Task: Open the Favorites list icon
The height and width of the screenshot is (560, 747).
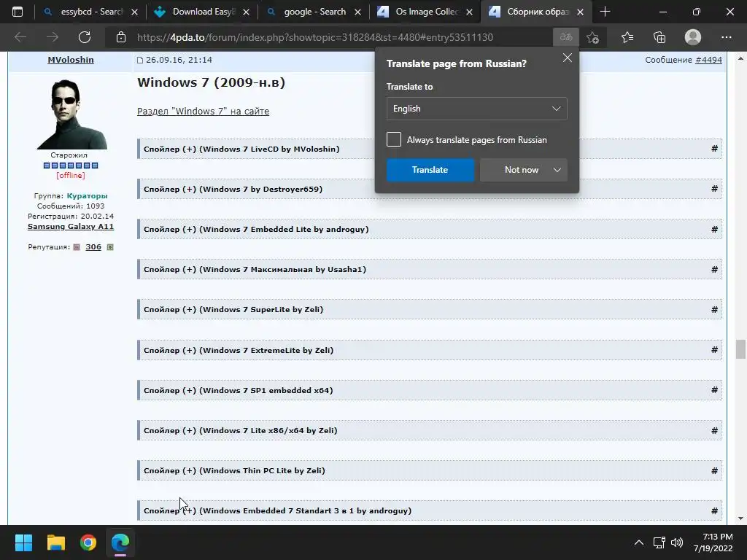Action: coord(627,37)
